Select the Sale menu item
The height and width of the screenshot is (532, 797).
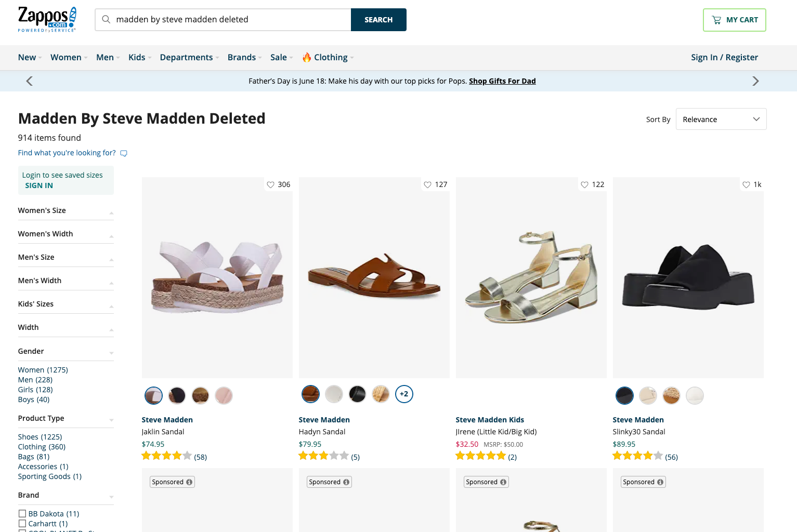[x=279, y=57]
